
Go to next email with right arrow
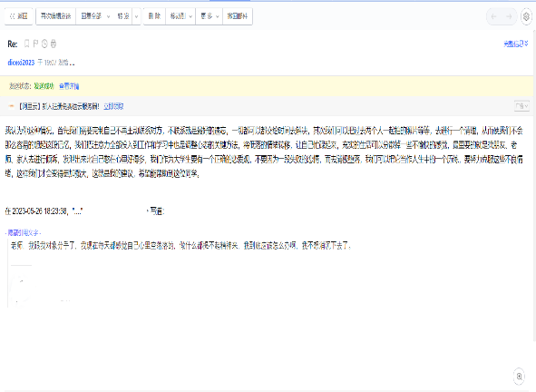coord(509,16)
